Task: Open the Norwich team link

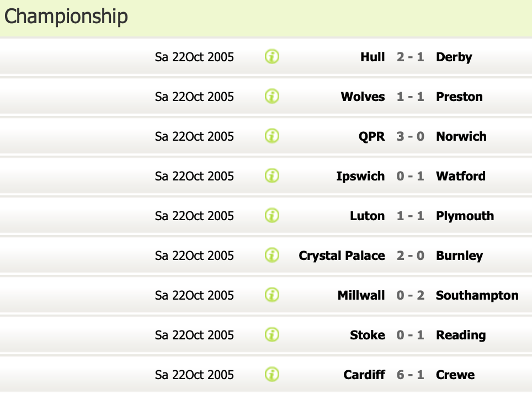Action: coord(461,136)
